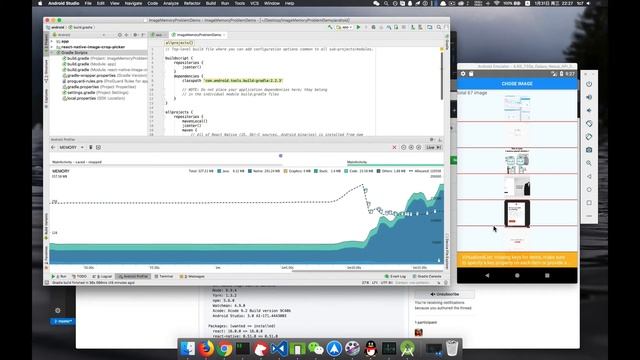Screen dimensions: 640x360
Task: Select first image thumbnail in emulator list
Action: pyautogui.click(x=517, y=108)
